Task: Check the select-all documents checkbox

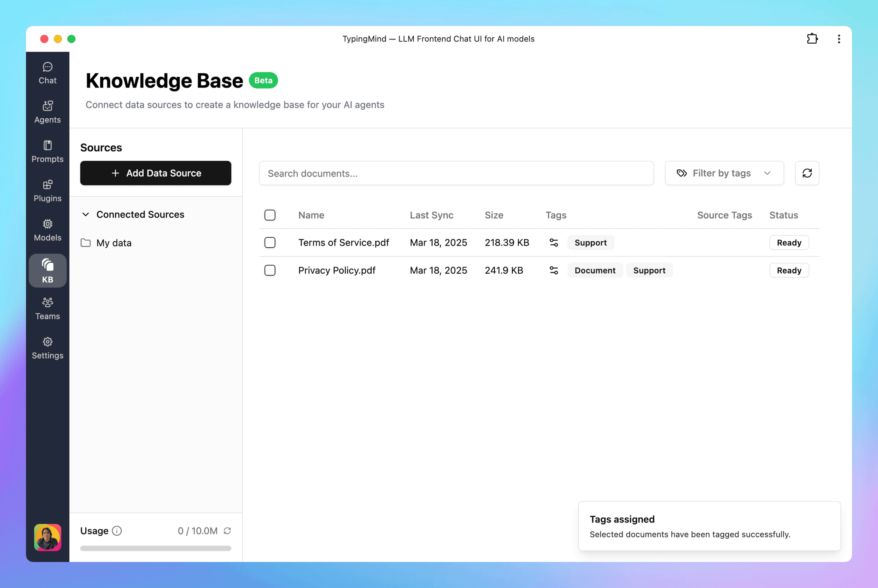Action: pos(270,215)
